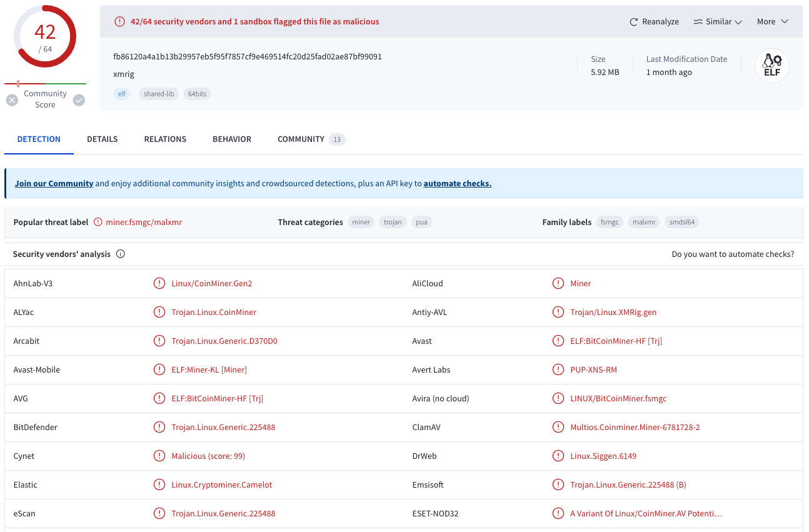Click the Join our Community link
This screenshot has width=809, height=532.
(54, 184)
